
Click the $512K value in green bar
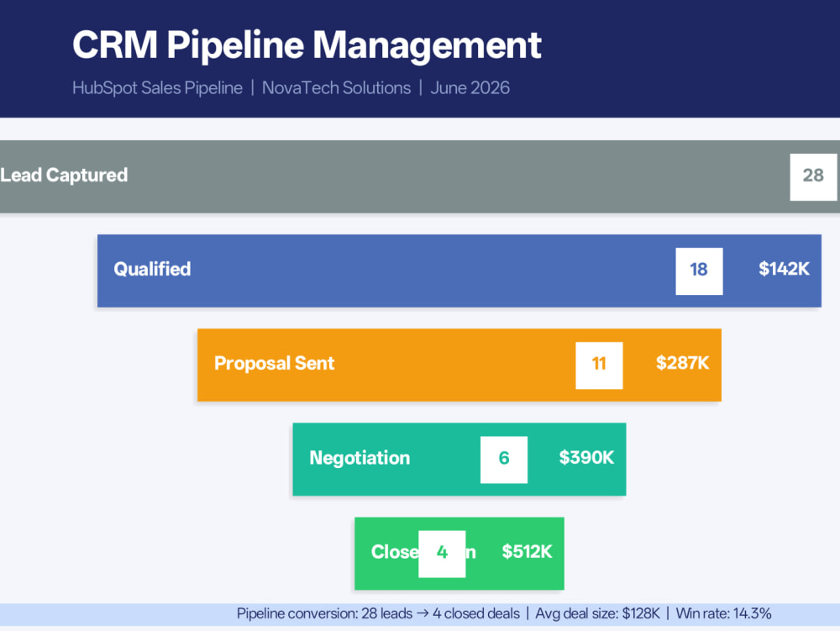[527, 552]
